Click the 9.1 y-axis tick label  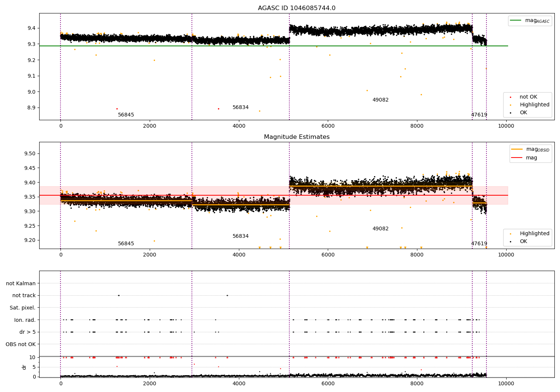click(31, 76)
